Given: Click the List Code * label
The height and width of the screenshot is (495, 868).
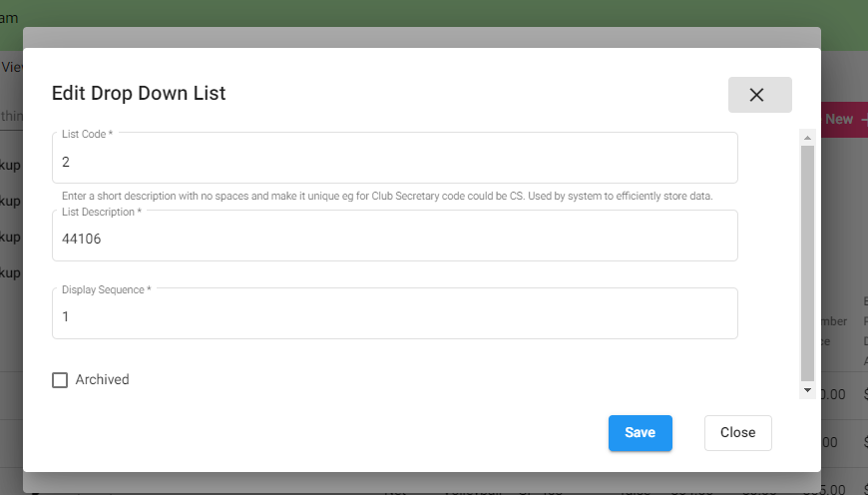Looking at the screenshot, I should [87, 134].
